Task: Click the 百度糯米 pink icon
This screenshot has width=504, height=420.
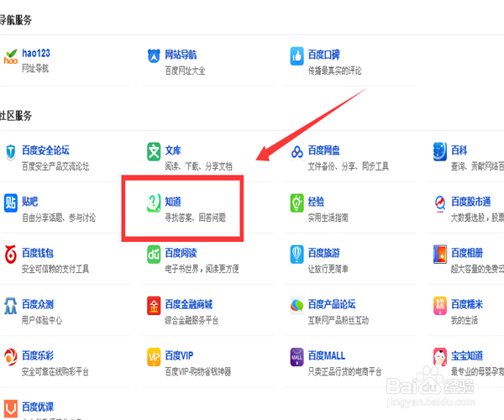Action: (x=439, y=306)
